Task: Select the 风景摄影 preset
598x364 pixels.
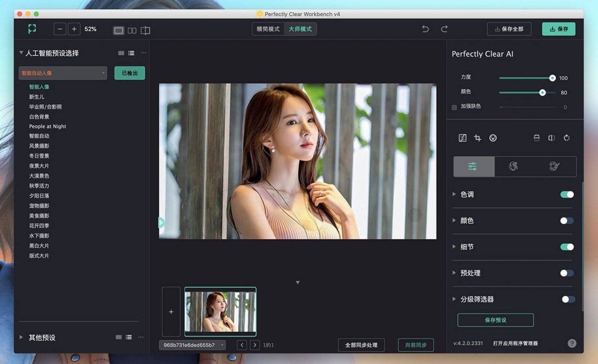Action: tap(39, 146)
